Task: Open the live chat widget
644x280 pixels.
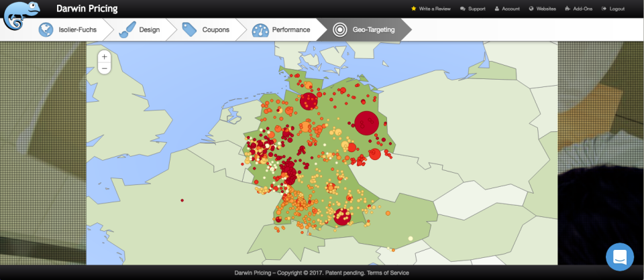Action: pyautogui.click(x=620, y=257)
